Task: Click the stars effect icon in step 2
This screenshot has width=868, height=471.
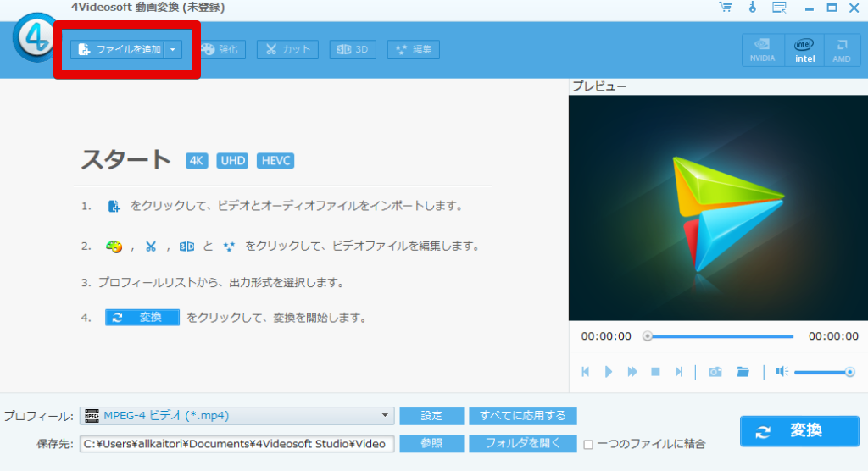Action: pyautogui.click(x=229, y=247)
